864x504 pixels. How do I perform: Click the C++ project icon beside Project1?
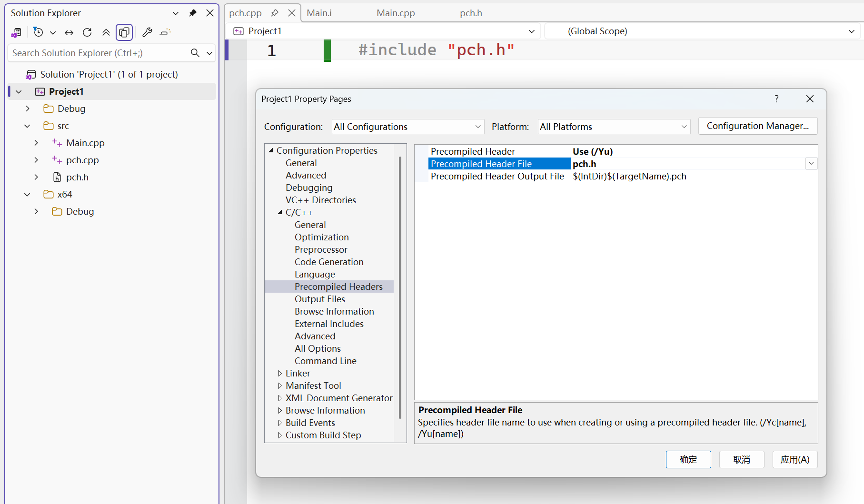pos(40,92)
